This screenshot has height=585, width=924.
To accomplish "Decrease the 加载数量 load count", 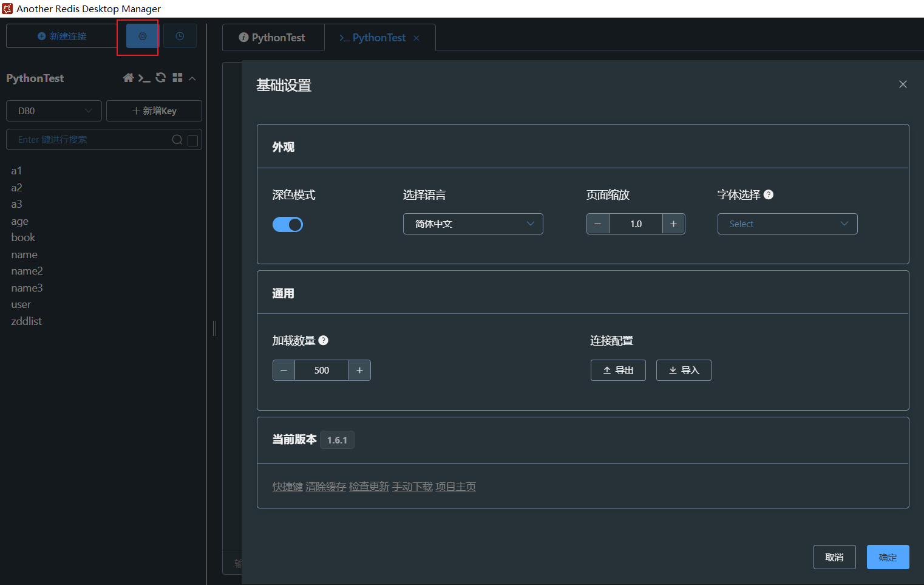I will pyautogui.click(x=284, y=371).
